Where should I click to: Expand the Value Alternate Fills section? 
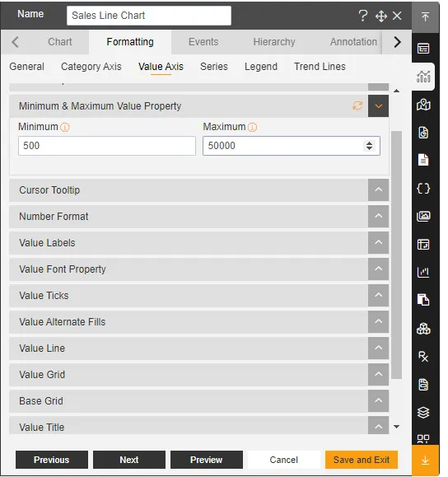pos(378,322)
